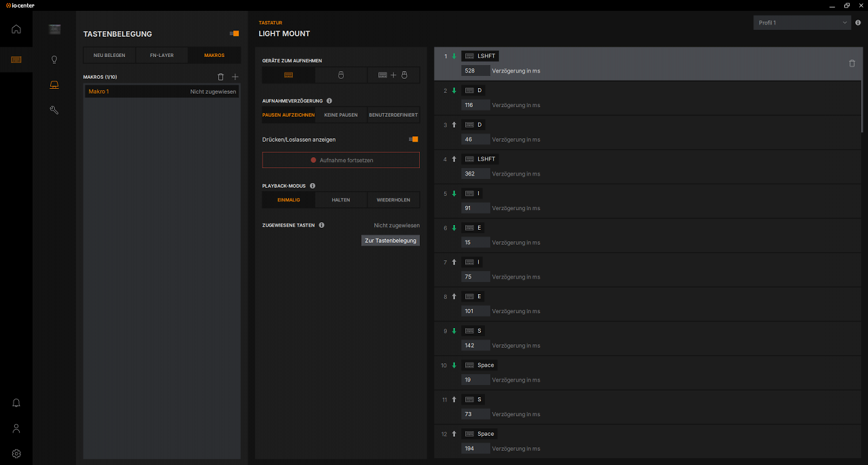
Task: Switch to the Neu Belegen tab
Action: (x=109, y=56)
